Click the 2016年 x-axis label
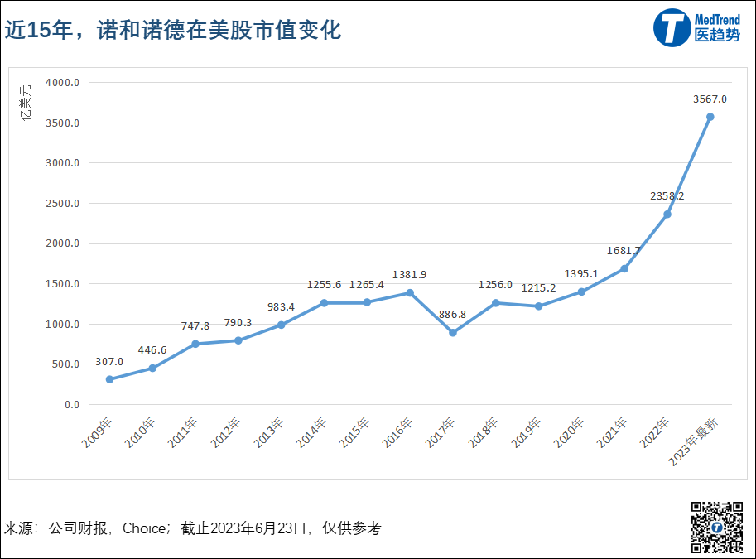 click(397, 432)
